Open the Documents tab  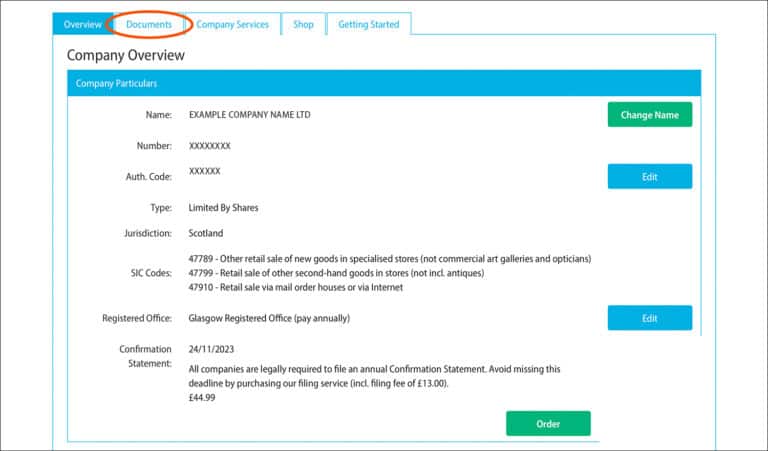149,24
